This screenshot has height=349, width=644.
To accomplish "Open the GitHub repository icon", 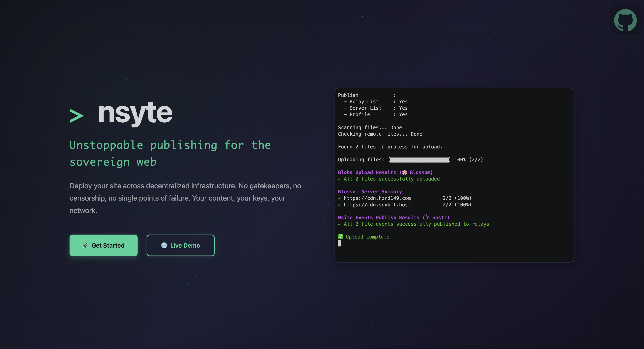I will point(625,20).
